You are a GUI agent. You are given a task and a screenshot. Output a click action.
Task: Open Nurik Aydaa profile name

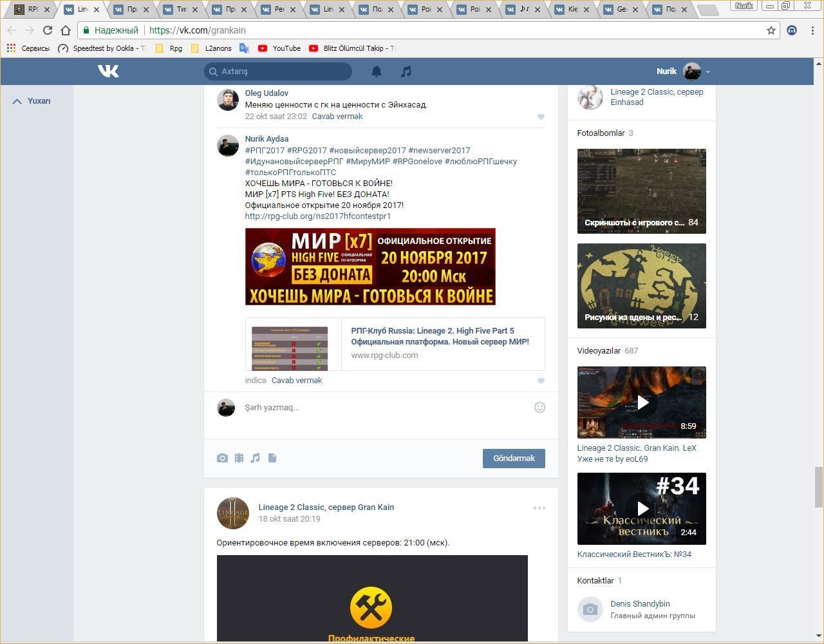point(267,139)
